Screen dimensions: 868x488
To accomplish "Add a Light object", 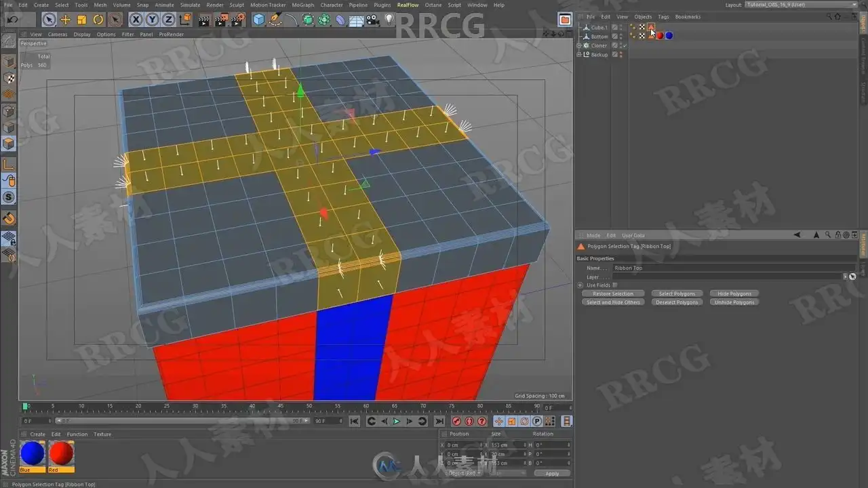I will click(x=389, y=20).
